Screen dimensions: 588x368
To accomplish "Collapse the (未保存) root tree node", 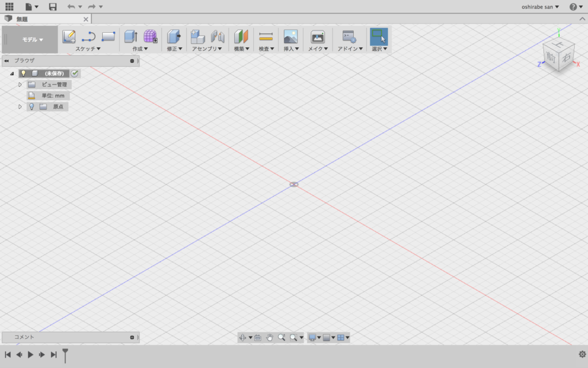I will coord(12,74).
